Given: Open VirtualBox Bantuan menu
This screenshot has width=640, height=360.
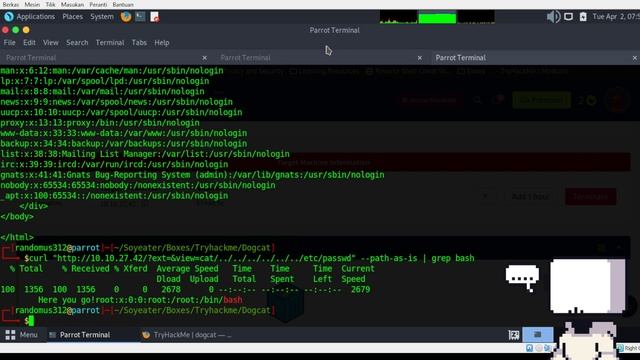Looking at the screenshot, I should 123,4.
